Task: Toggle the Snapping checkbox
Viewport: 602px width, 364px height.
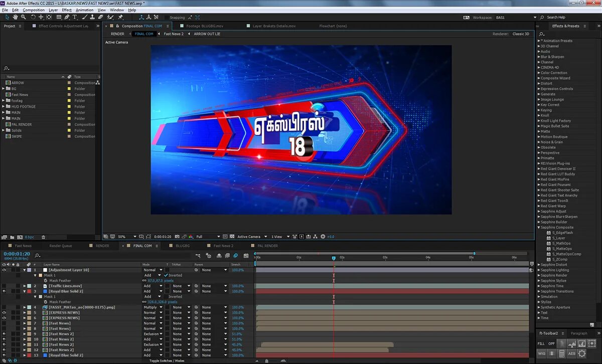Action: pyautogui.click(x=166, y=17)
